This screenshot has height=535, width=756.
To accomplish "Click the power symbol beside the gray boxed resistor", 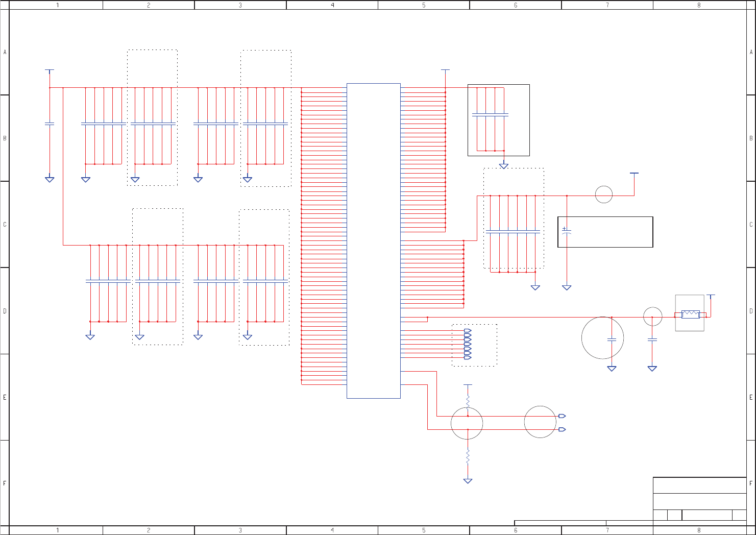I will tap(711, 296).
